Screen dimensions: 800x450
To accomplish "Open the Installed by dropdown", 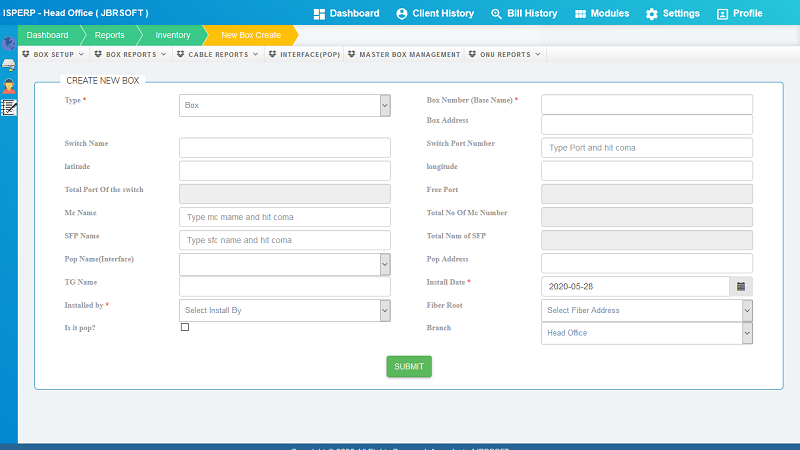I will pyautogui.click(x=285, y=310).
